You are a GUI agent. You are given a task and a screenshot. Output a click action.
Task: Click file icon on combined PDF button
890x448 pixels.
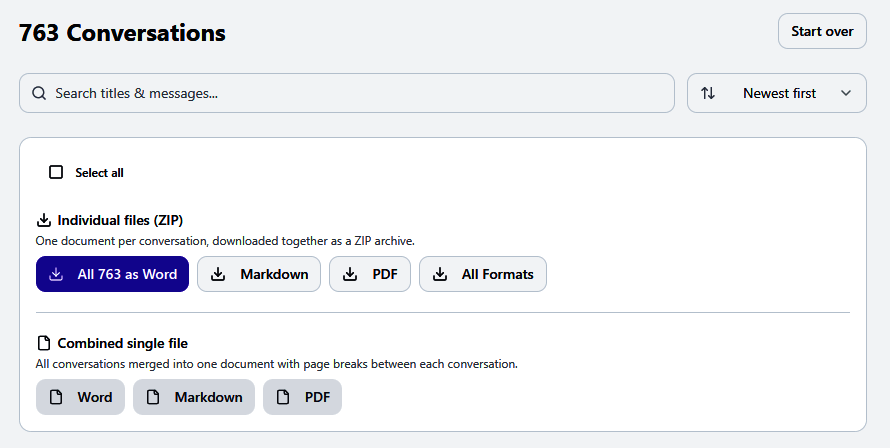point(283,397)
